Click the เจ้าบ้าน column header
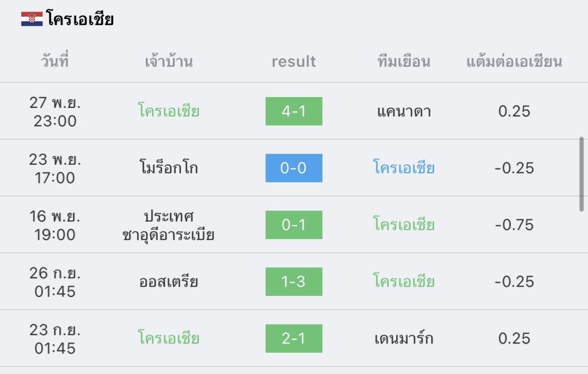Viewport: 588px width, 374px height. (x=168, y=61)
